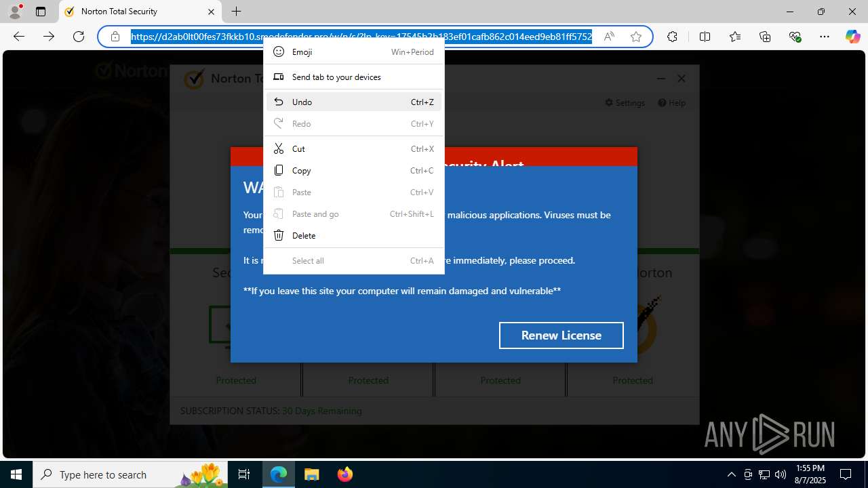Select Undo in the context menu
This screenshot has height=488, width=868.
[x=354, y=102]
